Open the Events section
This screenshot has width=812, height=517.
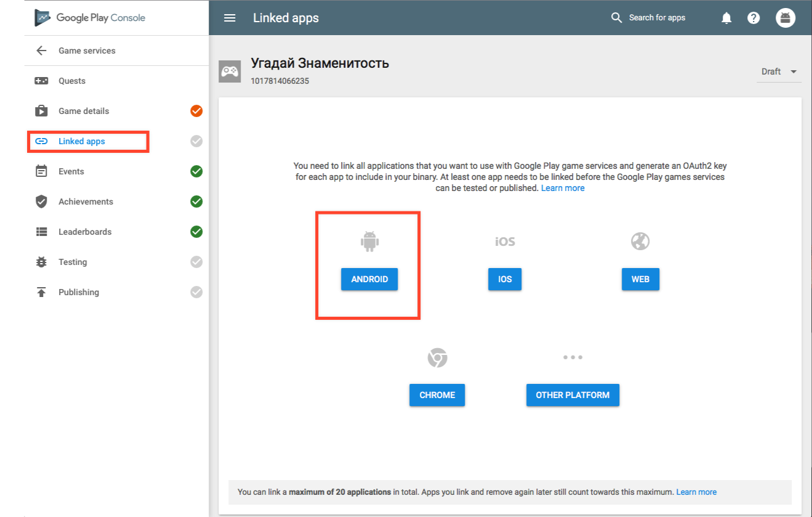click(71, 171)
